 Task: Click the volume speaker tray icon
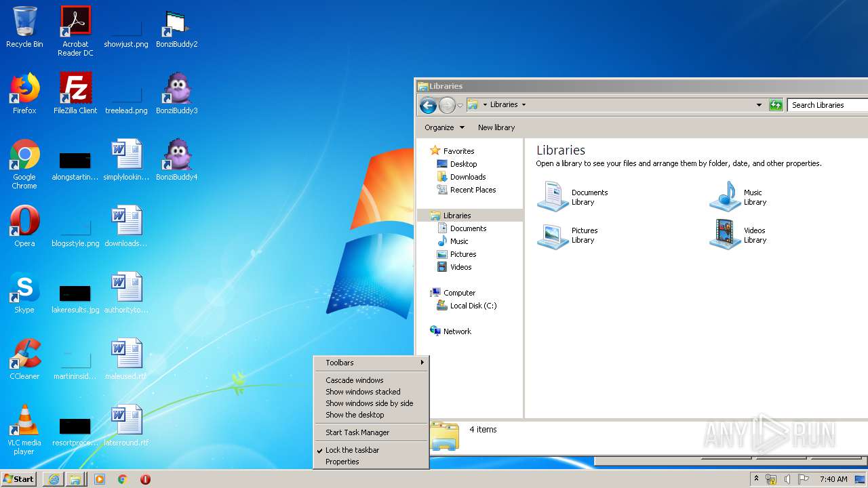tap(787, 479)
